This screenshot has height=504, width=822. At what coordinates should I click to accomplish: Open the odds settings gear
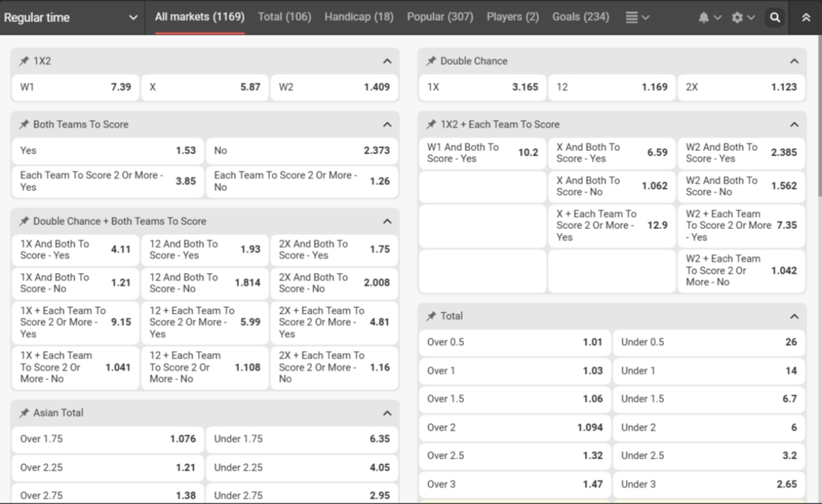(x=739, y=17)
